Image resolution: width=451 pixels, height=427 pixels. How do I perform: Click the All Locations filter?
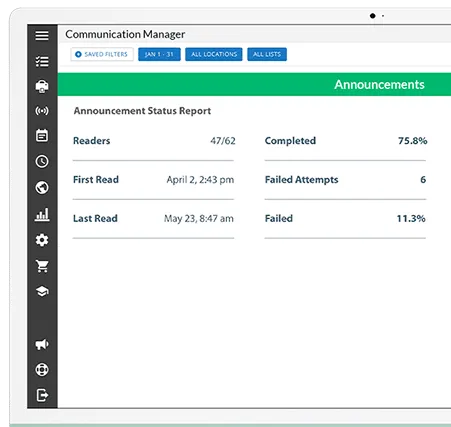(214, 54)
